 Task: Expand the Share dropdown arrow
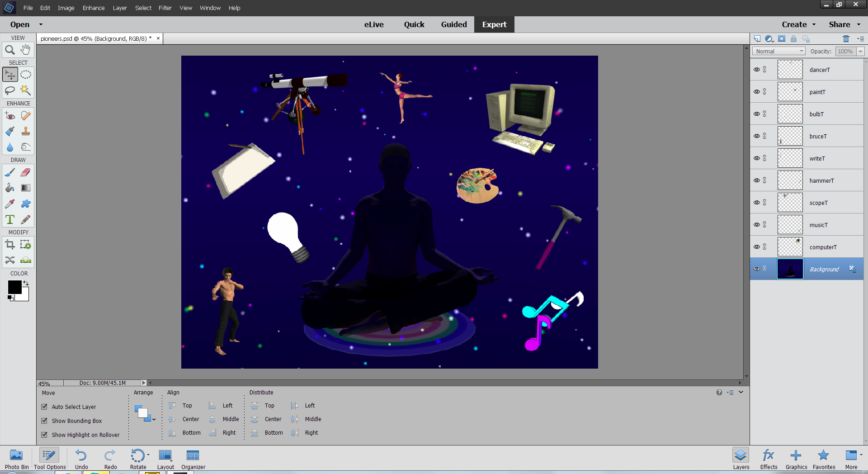(859, 24)
